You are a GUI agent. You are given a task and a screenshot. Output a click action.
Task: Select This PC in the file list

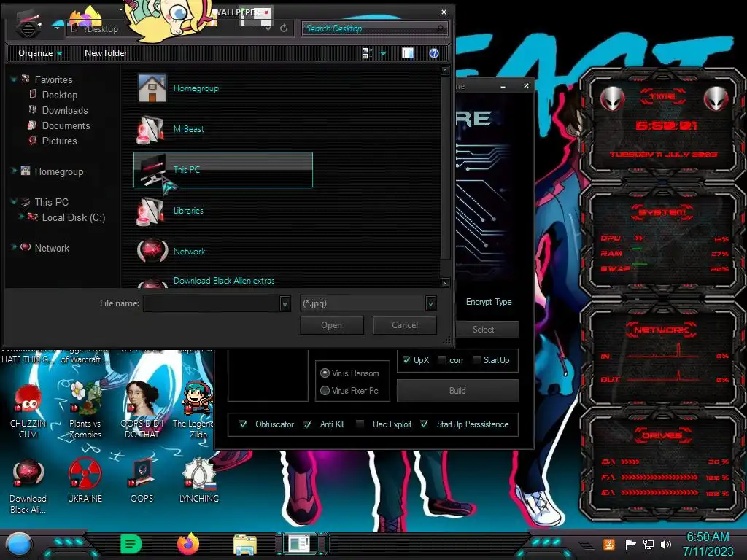coord(223,169)
